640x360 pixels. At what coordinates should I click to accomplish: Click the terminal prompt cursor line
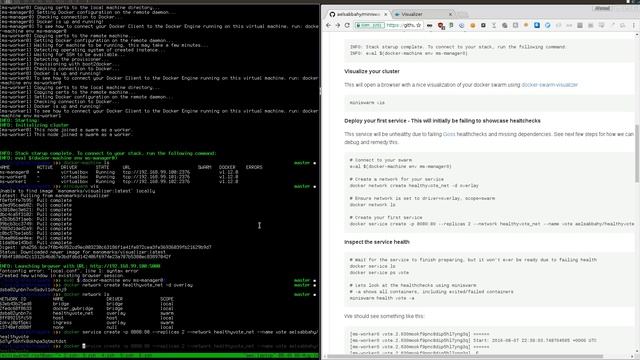pyautogui.click(x=159, y=346)
